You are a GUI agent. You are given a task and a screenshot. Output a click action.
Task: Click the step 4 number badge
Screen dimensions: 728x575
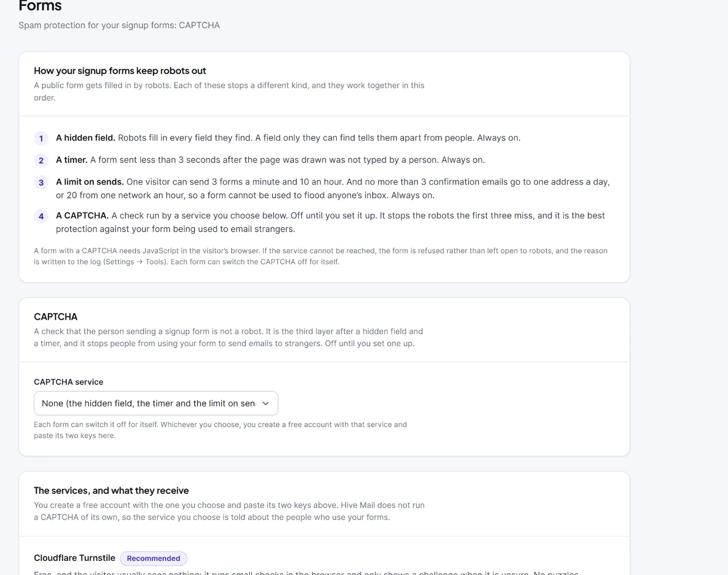[x=41, y=216]
